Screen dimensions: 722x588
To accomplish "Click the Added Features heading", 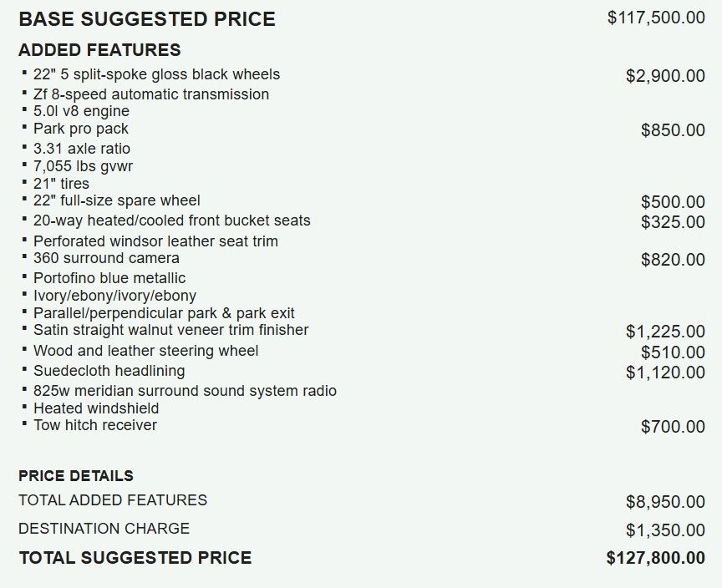I will click(x=99, y=49).
